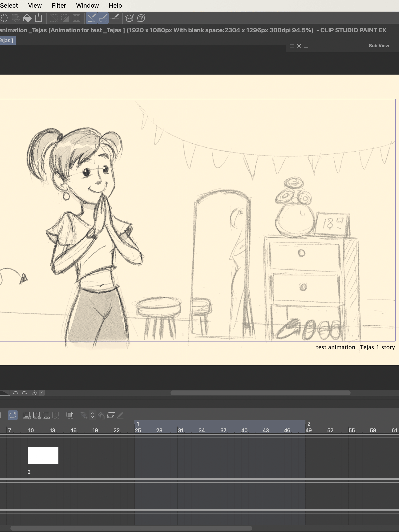Click the Scale/Rotate transform icon
399x532 pixels.
coord(38,18)
